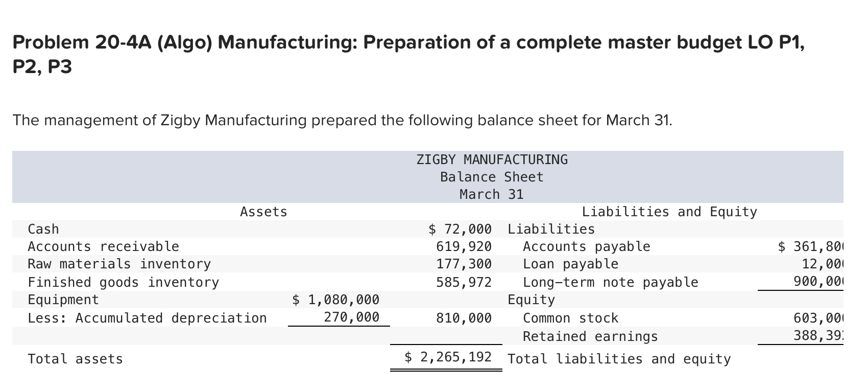Click the problem title heading 'Problem 20-4A (Algo) Manufacturing'
Viewport: 868px width, 389px height.
click(x=408, y=54)
